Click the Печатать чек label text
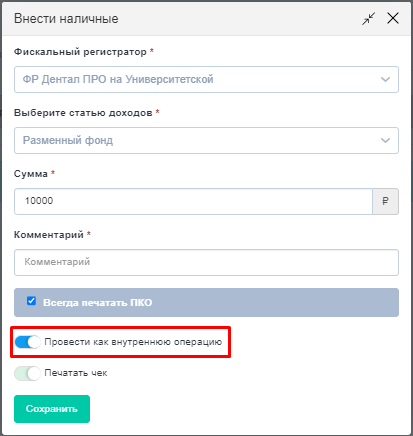The height and width of the screenshot is (436, 413). tap(76, 373)
